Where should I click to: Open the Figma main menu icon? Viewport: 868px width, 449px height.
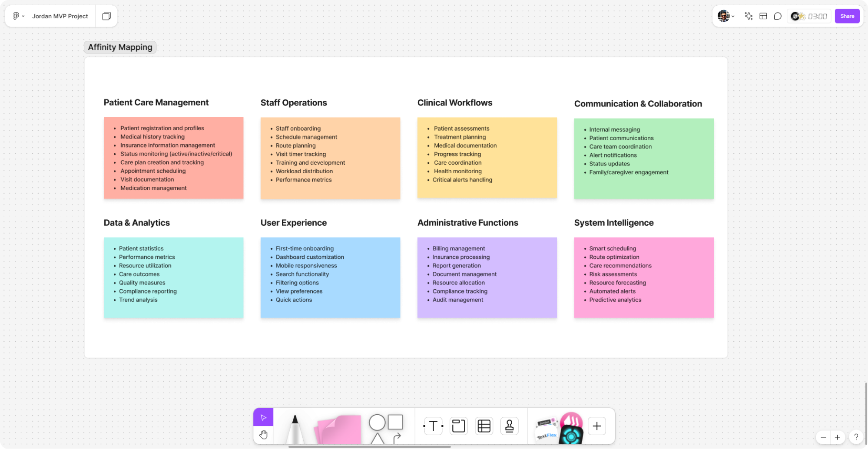pos(16,16)
